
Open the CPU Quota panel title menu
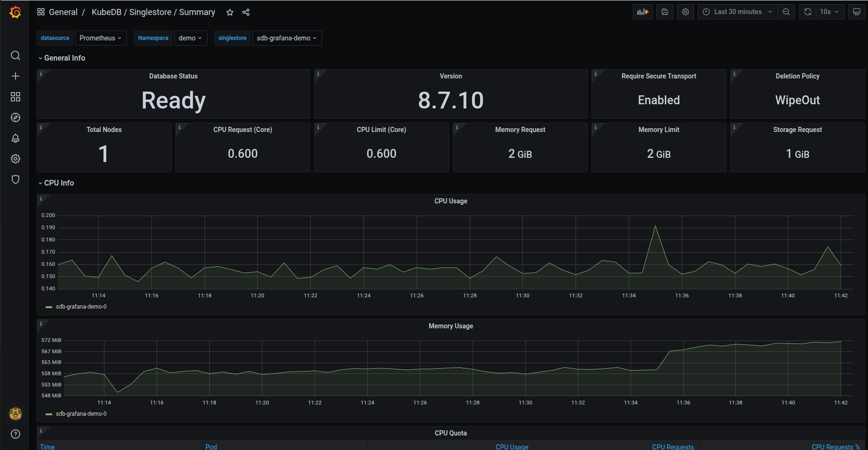[451, 433]
